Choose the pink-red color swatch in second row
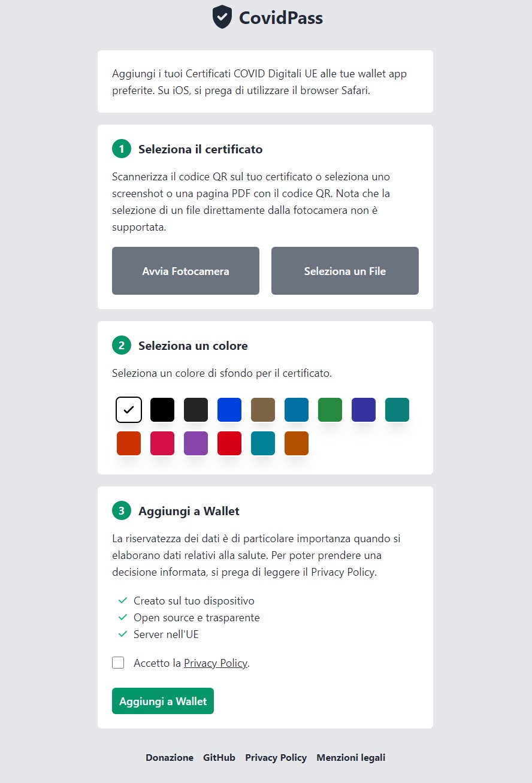The width and height of the screenshot is (532, 783). 162,443
